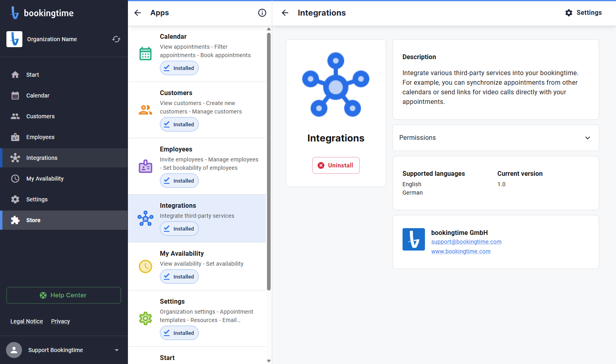This screenshot has height=364, width=616.
Task: Click Installed chip under Calendar app
Action: (x=179, y=68)
